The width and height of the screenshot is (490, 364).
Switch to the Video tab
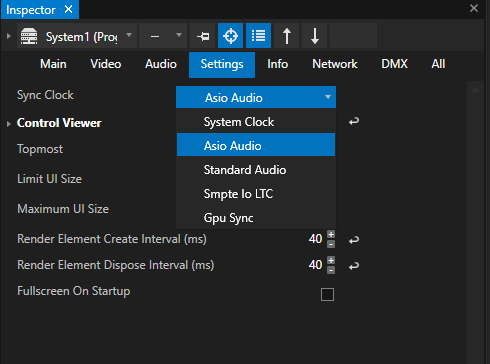(106, 64)
